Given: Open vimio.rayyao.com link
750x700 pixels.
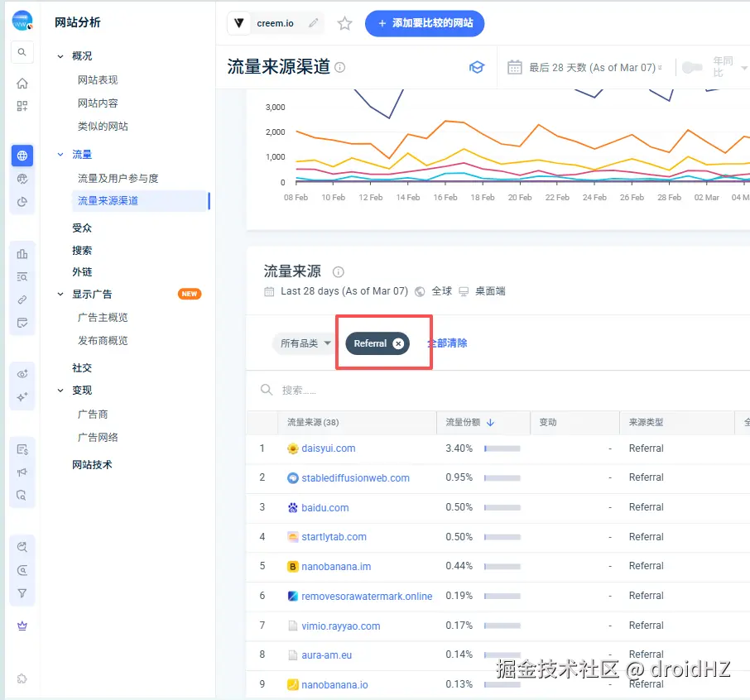Looking at the screenshot, I should [340, 626].
